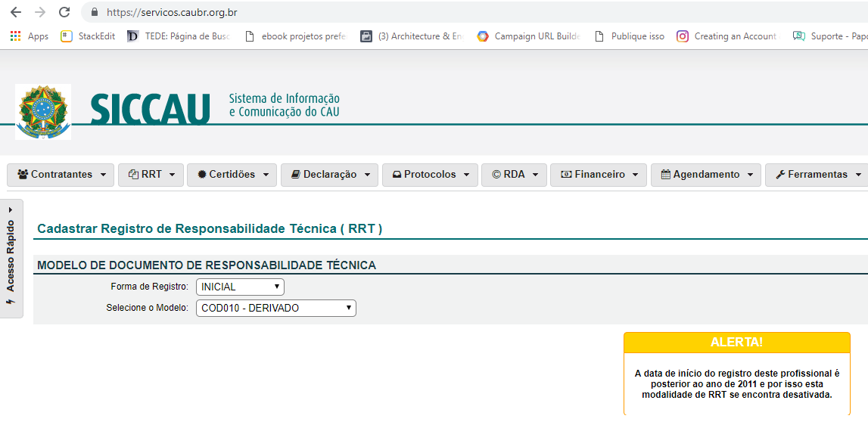Open the Ferramentas menu
Viewport: 868px width, 425px height.
coord(817,175)
